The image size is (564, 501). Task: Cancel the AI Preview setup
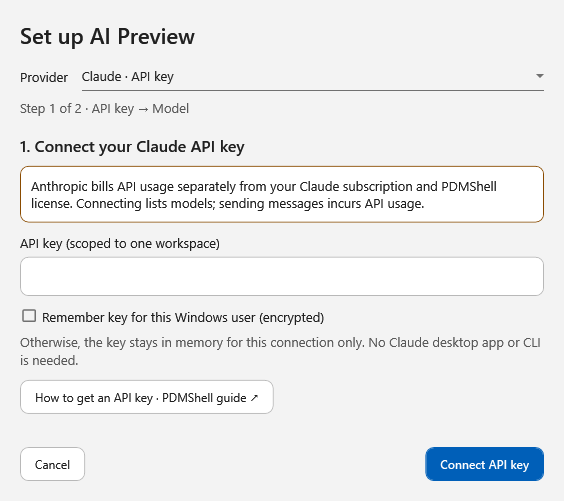click(53, 464)
